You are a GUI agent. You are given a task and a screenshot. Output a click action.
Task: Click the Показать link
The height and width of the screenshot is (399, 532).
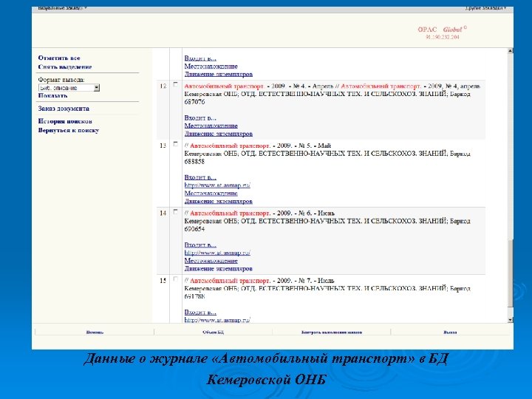pos(52,95)
